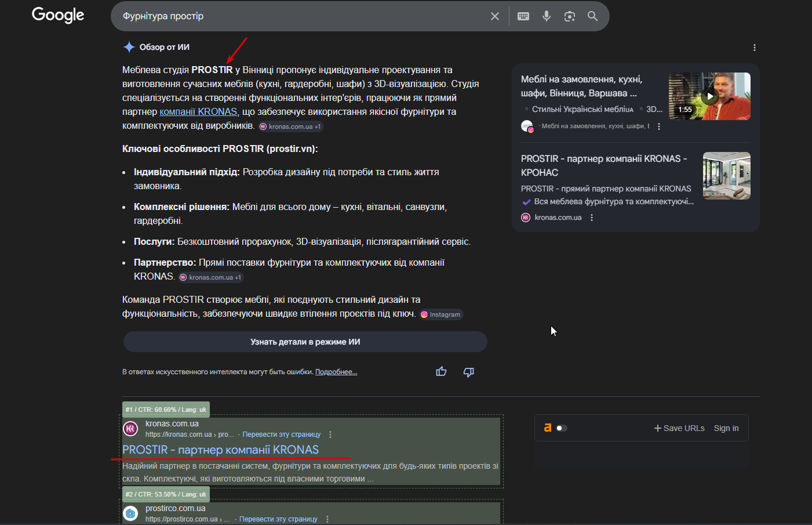This screenshot has width=812, height=525.
Task: Clear the search query with X icon
Action: tap(495, 16)
